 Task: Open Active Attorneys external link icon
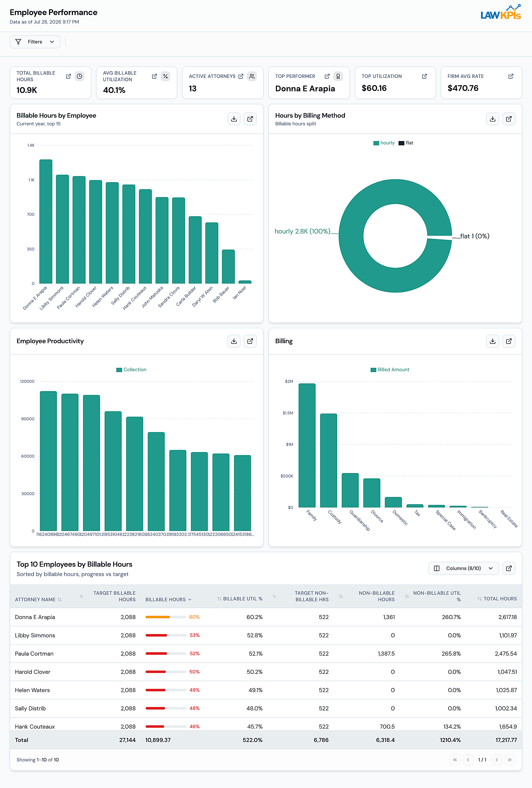click(x=241, y=76)
